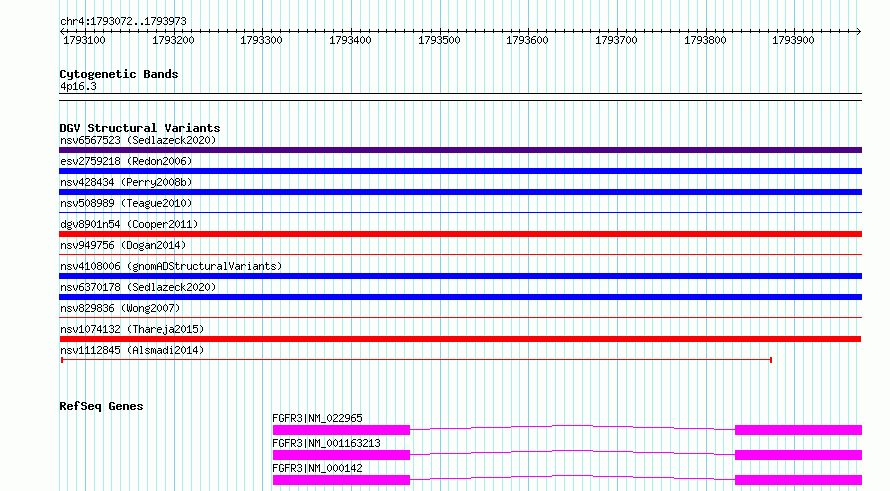Click ruler position 1793500
The width and height of the screenshot is (890, 491).
[x=439, y=40]
